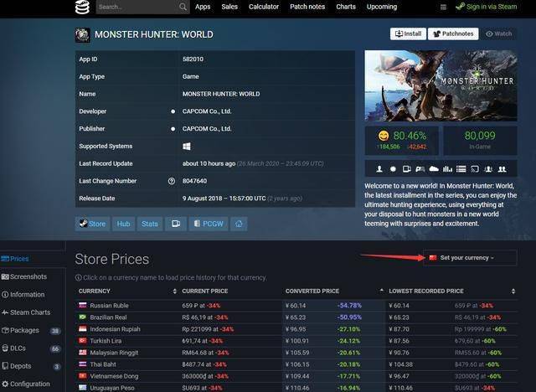Select the Information sidebar tab
The width and height of the screenshot is (536, 392).
(33, 294)
